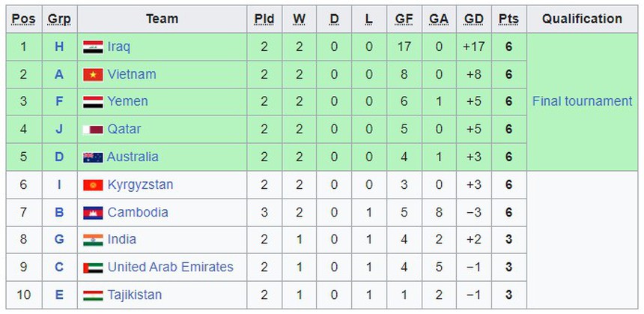Click the Iraq flag icon

93,46
